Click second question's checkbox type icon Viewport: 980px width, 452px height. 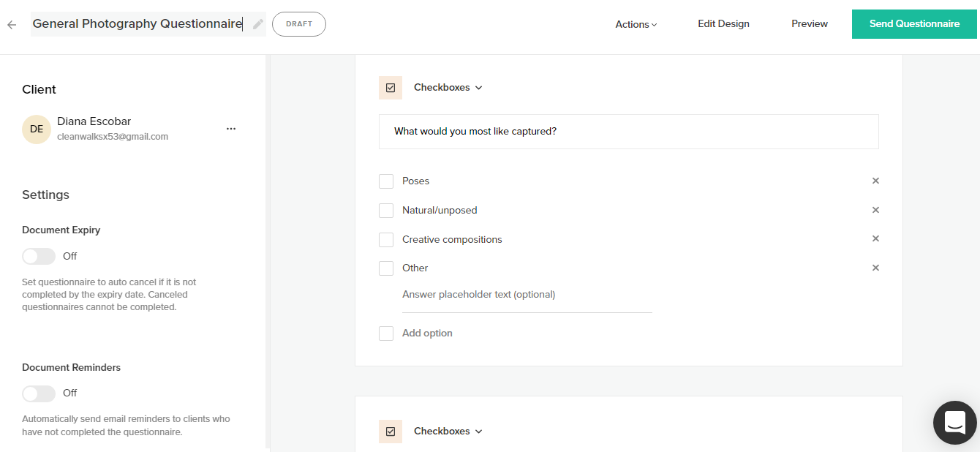[x=391, y=432]
